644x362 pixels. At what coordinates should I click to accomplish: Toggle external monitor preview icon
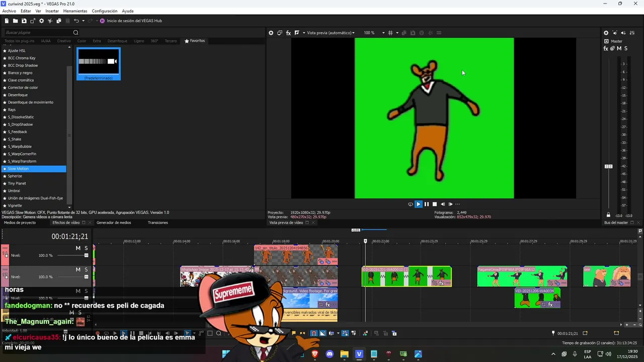pyautogui.click(x=280, y=33)
